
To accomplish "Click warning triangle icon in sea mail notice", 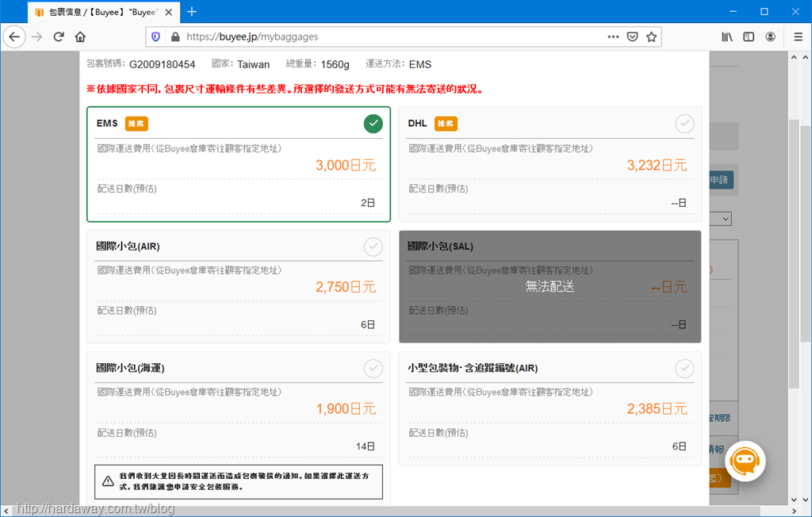I will (108, 481).
